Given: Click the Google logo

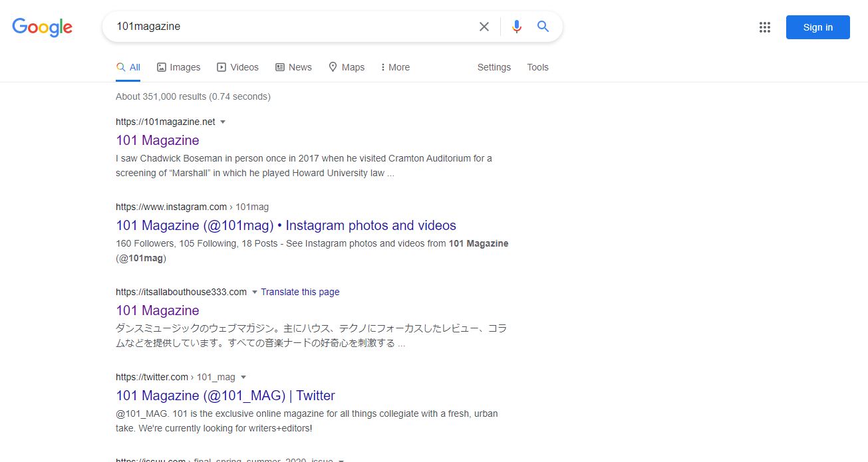Looking at the screenshot, I should (42, 27).
